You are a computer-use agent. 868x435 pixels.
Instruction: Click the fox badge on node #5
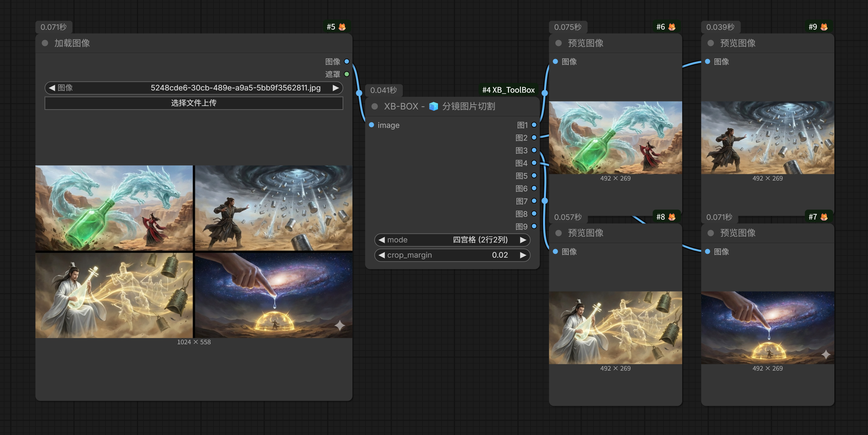(x=342, y=27)
